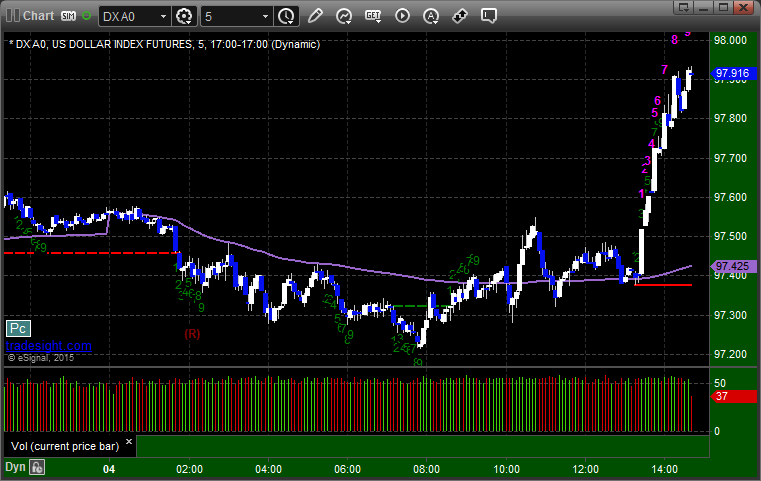The image size is (761, 481).
Task: Maximize the chart window
Action: 724,7
